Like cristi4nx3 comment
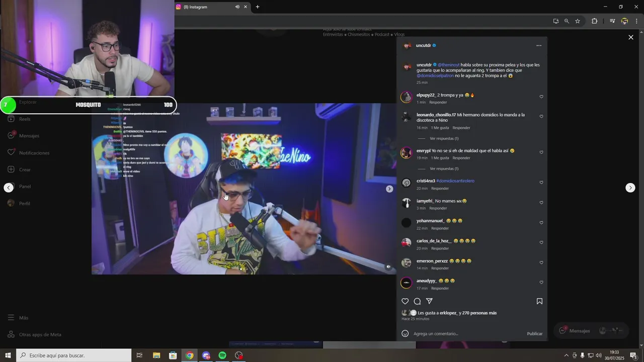 541,182
